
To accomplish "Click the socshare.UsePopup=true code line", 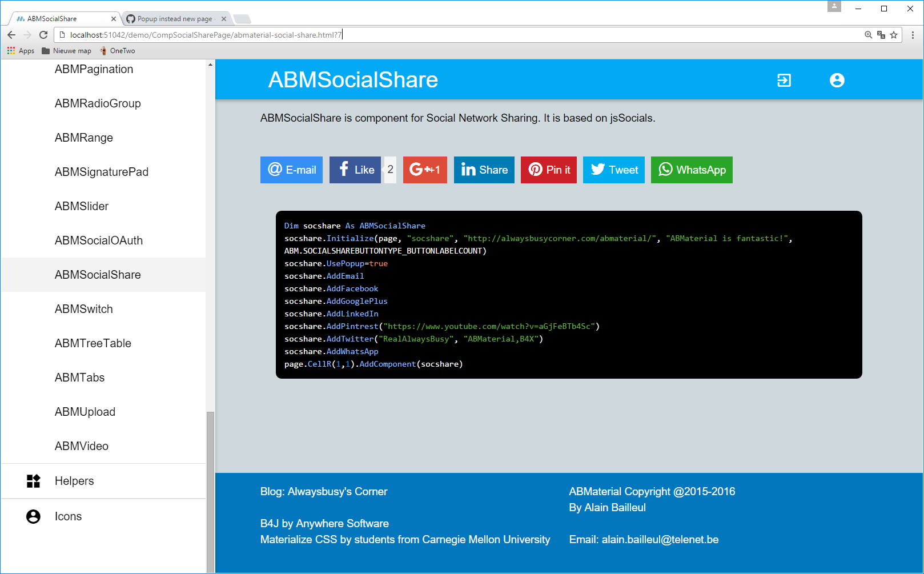I will [336, 263].
